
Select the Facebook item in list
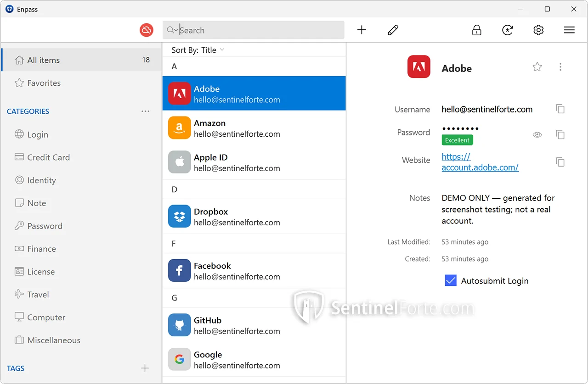pos(254,271)
